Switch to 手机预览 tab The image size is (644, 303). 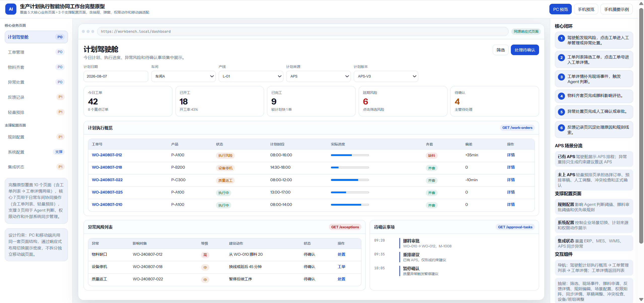point(586,9)
